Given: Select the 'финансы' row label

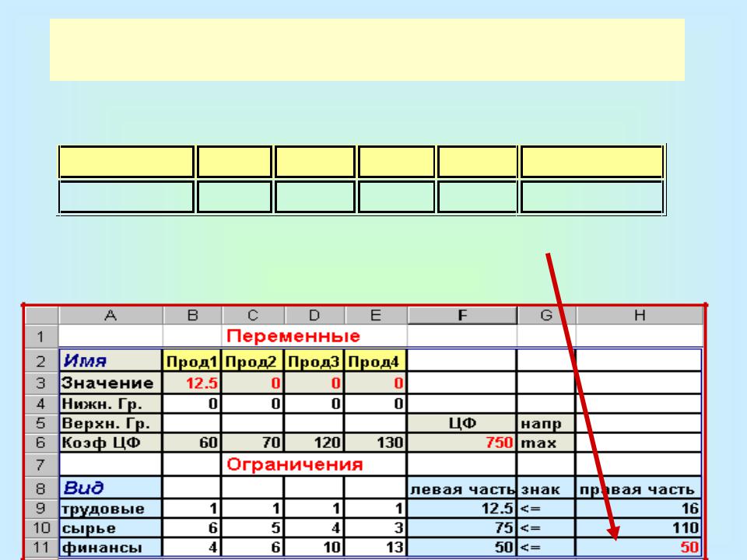Looking at the screenshot, I should coord(110,547).
